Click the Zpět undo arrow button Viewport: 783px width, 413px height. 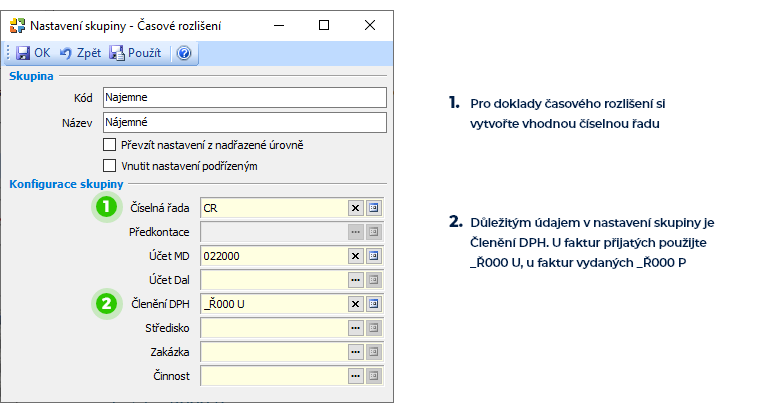click(80, 53)
